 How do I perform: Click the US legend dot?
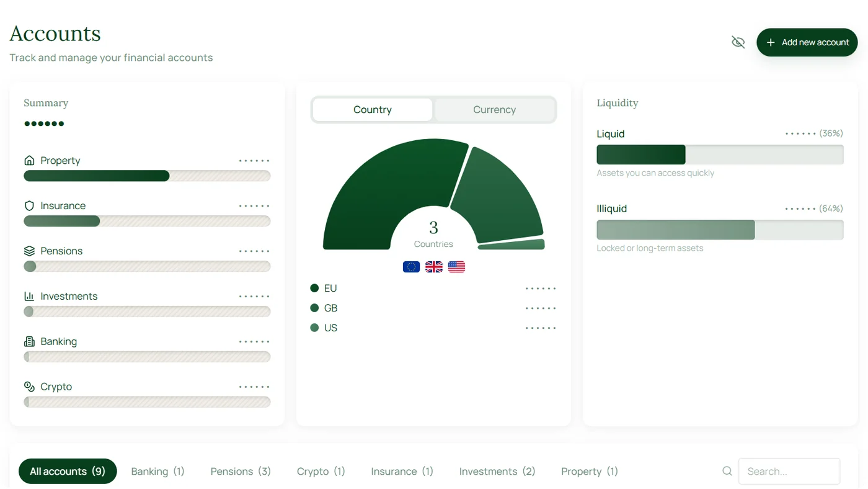pyautogui.click(x=314, y=328)
